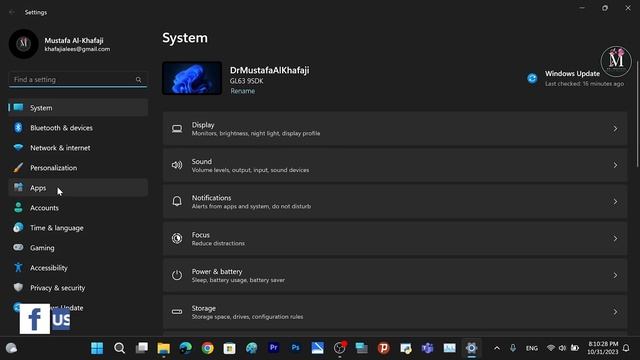
Task: Launch Microsoft Edge from taskbar
Action: pyautogui.click(x=185, y=348)
